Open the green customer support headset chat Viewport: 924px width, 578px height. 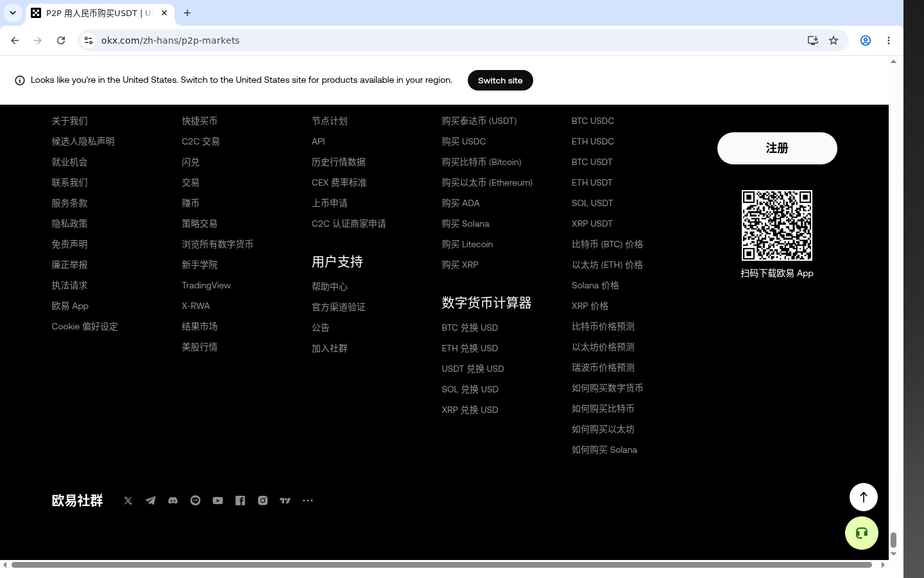click(862, 533)
